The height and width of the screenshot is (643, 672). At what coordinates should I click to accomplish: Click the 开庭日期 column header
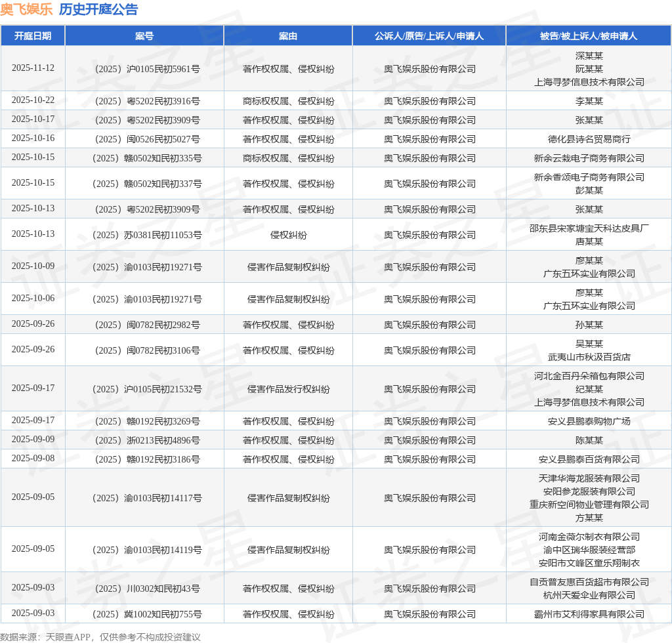(x=33, y=36)
